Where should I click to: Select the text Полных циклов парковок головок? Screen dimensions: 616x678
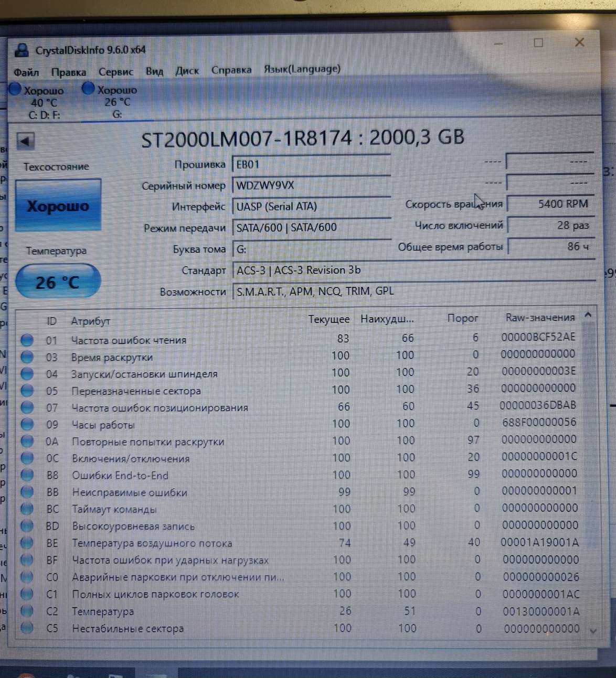point(155,594)
